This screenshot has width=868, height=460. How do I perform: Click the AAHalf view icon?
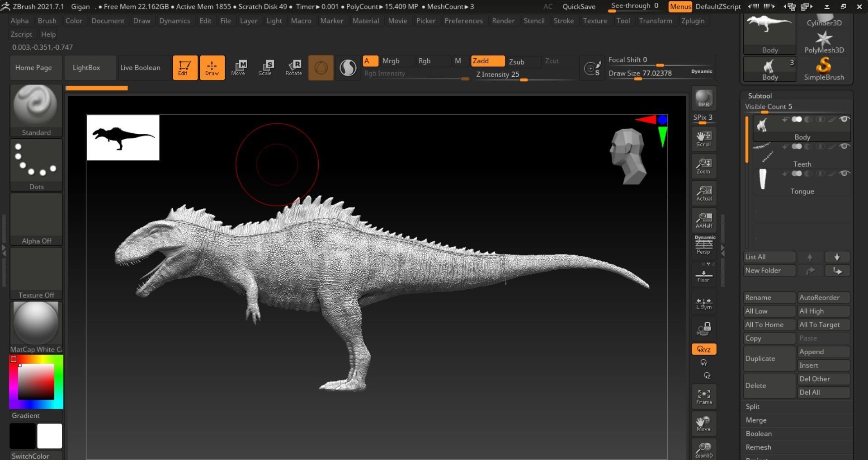click(x=703, y=220)
